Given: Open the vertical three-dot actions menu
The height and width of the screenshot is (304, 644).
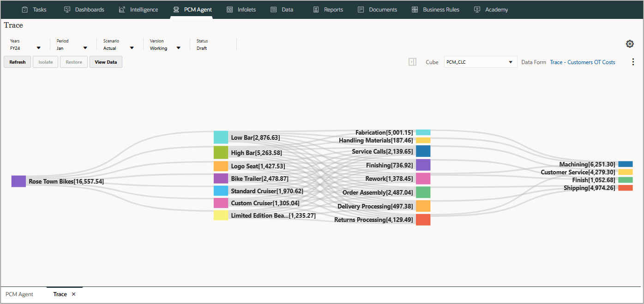Looking at the screenshot, I should pos(633,62).
